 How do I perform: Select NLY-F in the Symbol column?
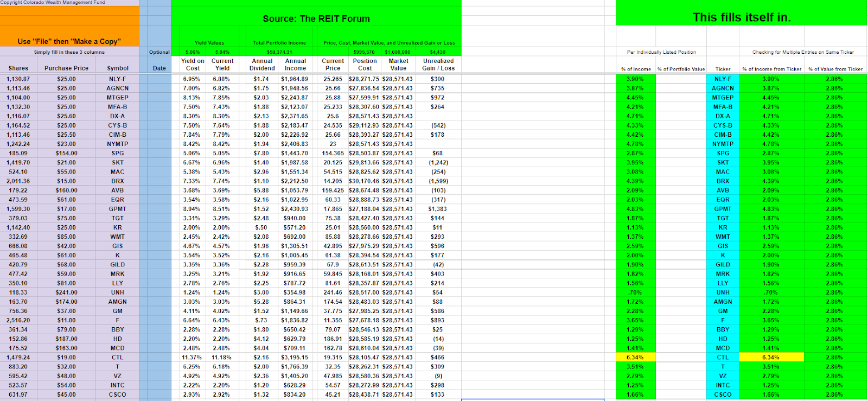pyautogui.click(x=118, y=79)
